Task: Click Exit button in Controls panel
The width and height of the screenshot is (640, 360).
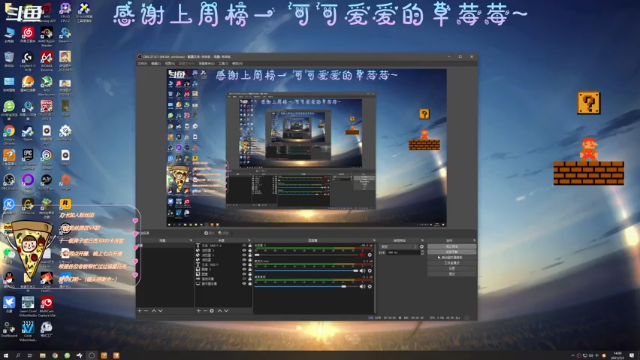Action: pyautogui.click(x=451, y=274)
